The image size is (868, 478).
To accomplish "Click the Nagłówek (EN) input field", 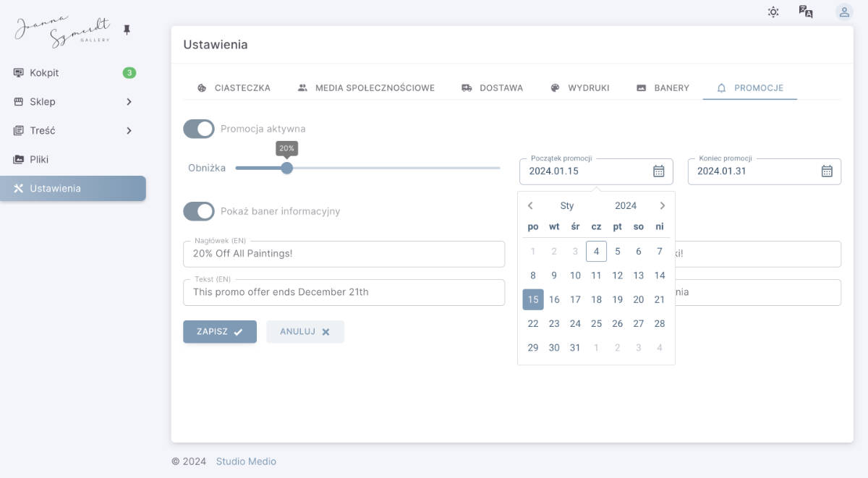I will [x=344, y=254].
